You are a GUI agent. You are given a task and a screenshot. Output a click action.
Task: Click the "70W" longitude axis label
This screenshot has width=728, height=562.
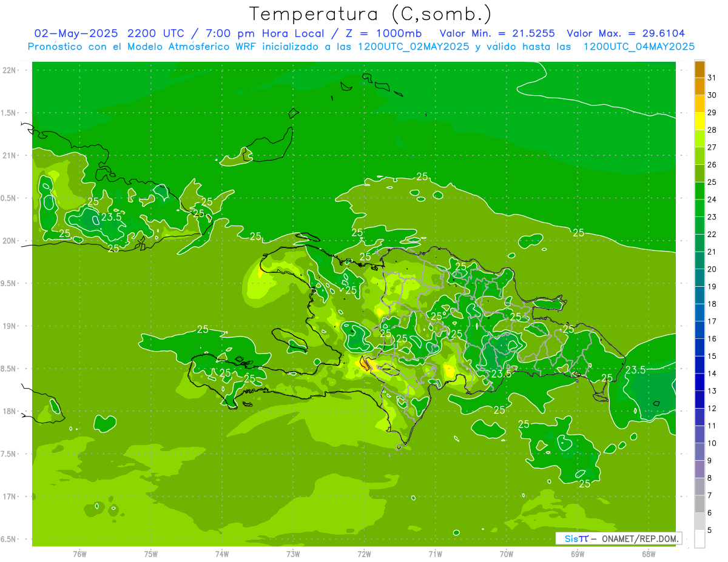click(507, 554)
